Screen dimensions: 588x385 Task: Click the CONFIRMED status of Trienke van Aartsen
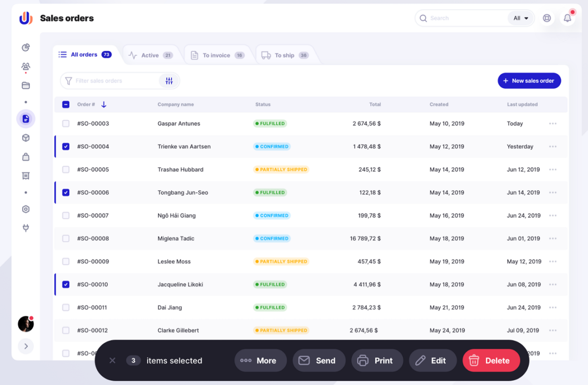[272, 147]
